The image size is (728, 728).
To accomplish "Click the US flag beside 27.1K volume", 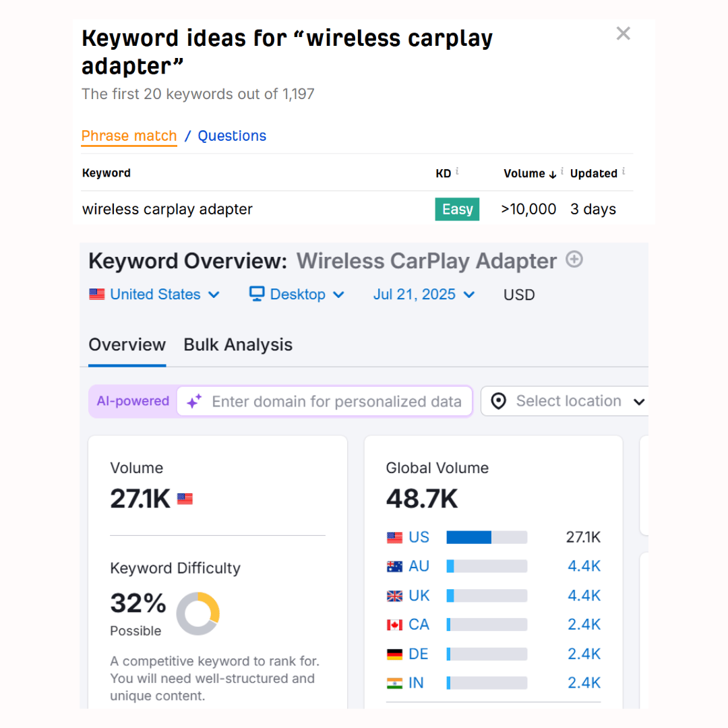I will point(185,499).
